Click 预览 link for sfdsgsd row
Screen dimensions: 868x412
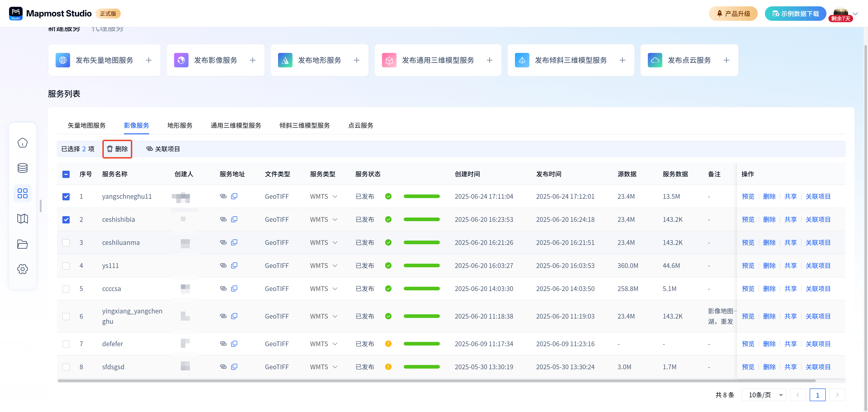[748, 367]
